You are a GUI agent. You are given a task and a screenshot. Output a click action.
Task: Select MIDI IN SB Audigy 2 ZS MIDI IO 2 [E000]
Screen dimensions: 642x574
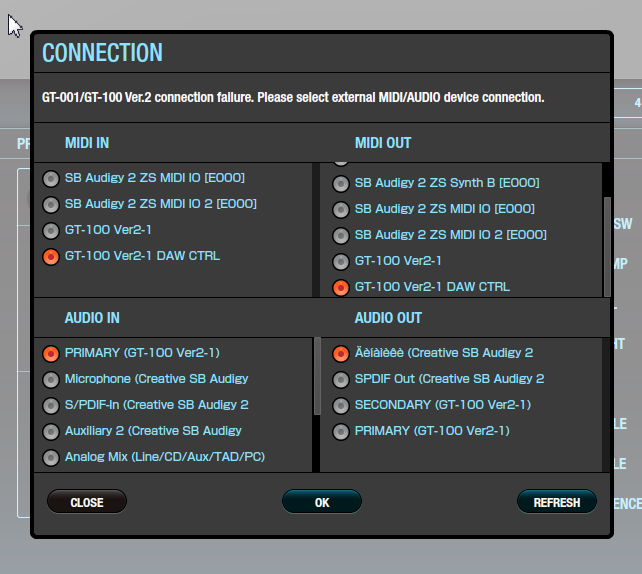click(51, 204)
